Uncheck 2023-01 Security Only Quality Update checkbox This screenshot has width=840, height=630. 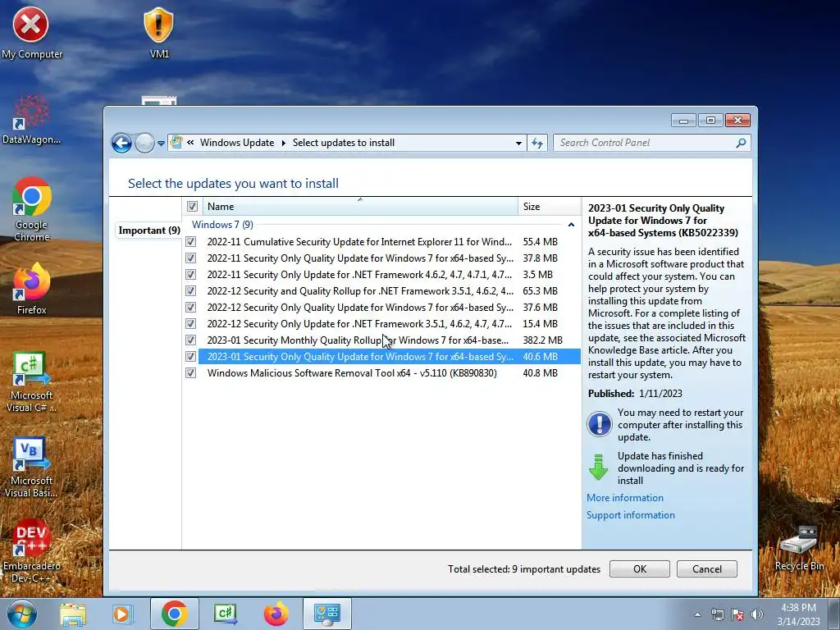click(x=190, y=357)
